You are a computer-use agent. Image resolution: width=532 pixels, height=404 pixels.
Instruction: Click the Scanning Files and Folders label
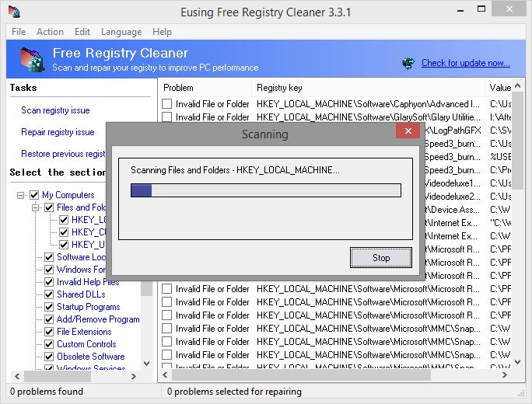pyautogui.click(x=235, y=170)
